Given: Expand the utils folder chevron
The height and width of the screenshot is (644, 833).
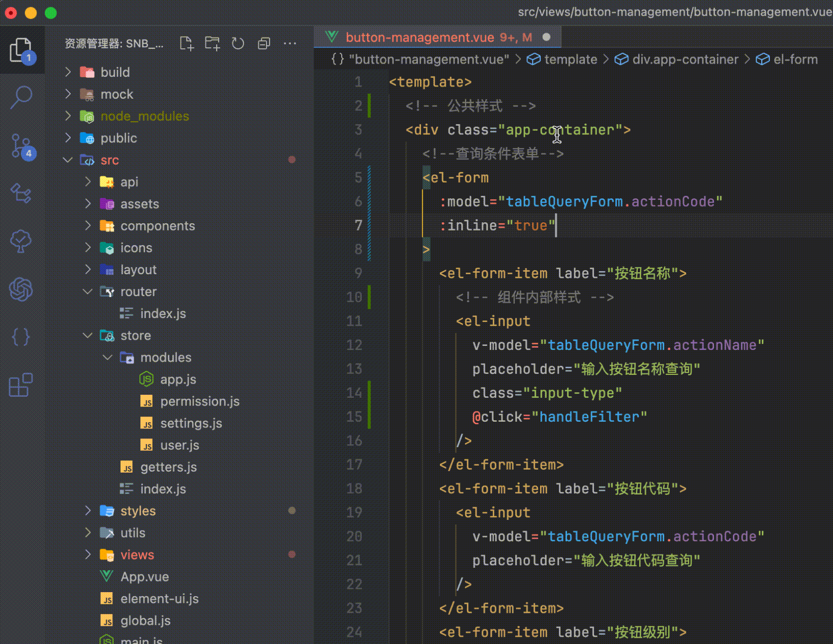Looking at the screenshot, I should (88, 533).
